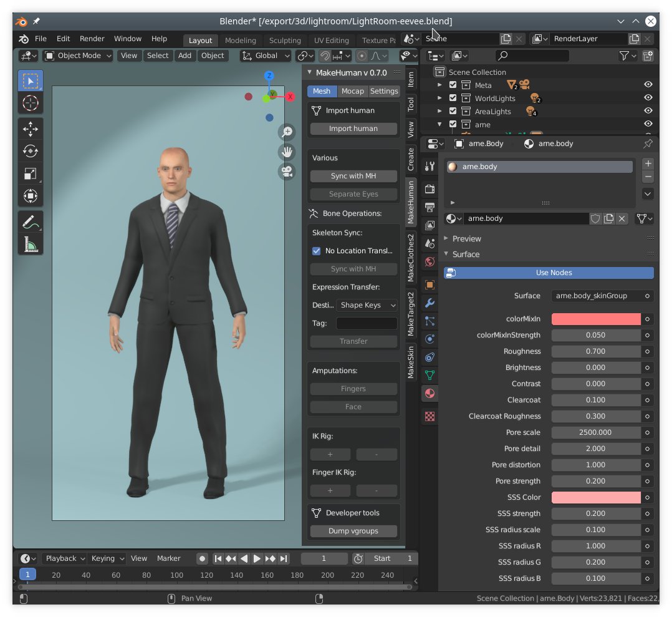Toggle WorldLights collection checkbox
Screen dimensions: 672x617
click(x=453, y=98)
